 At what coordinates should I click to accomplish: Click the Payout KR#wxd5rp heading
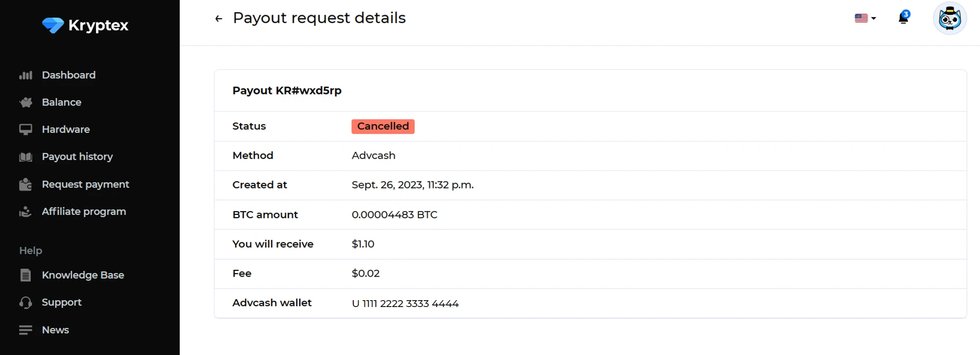(x=287, y=91)
